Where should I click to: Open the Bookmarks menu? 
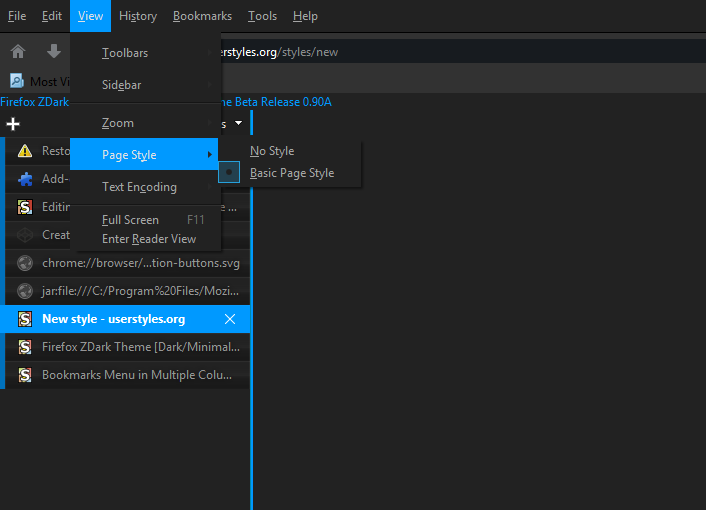tap(202, 16)
